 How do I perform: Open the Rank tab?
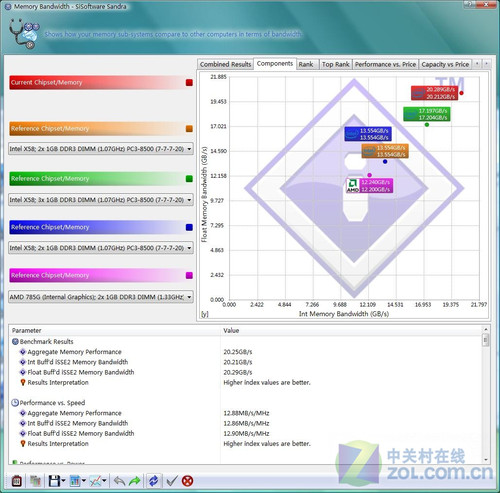(x=306, y=64)
